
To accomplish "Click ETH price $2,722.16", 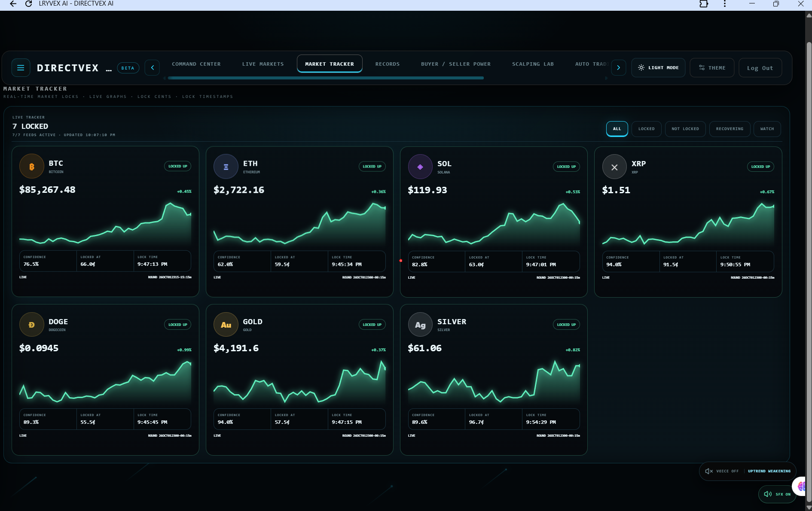I will tap(239, 190).
